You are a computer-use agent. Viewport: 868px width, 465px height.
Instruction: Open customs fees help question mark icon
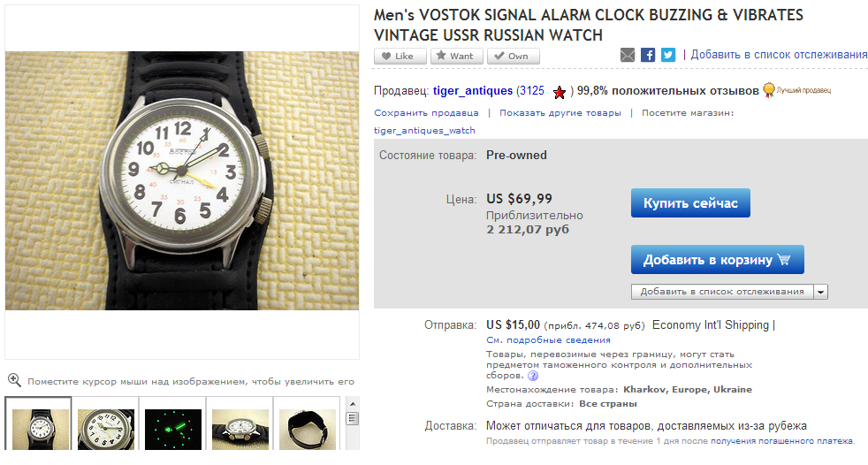point(532,376)
